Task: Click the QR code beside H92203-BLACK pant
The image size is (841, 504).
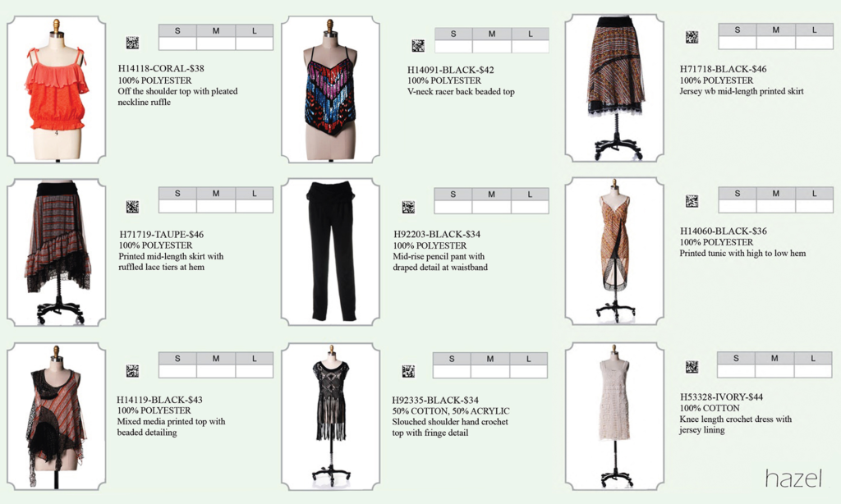Action: [408, 208]
